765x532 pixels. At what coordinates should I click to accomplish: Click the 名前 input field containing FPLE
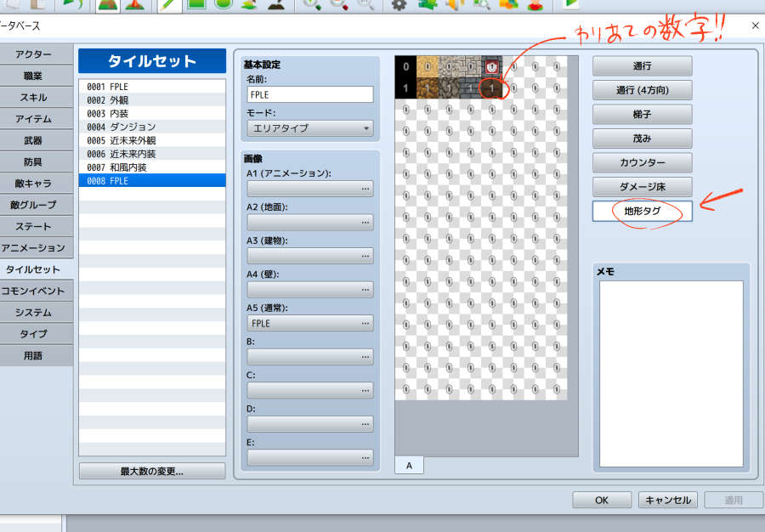pos(310,94)
